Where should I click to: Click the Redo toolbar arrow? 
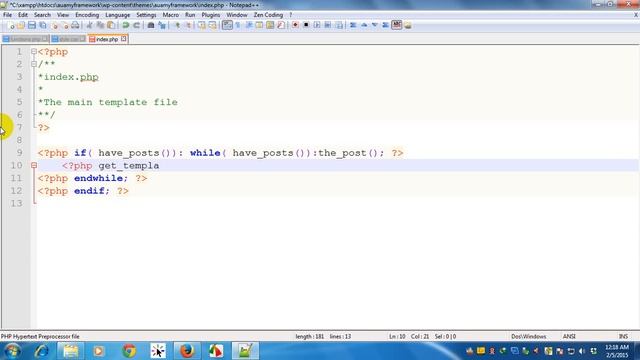(136, 25)
